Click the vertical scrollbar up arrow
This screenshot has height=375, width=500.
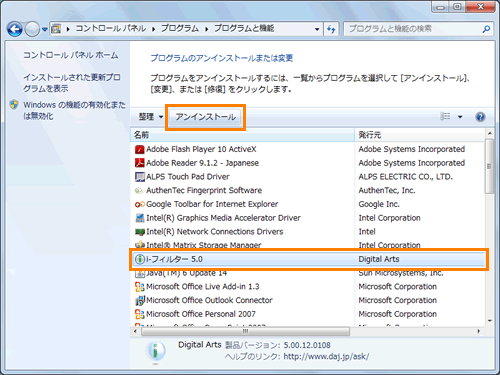(x=490, y=133)
